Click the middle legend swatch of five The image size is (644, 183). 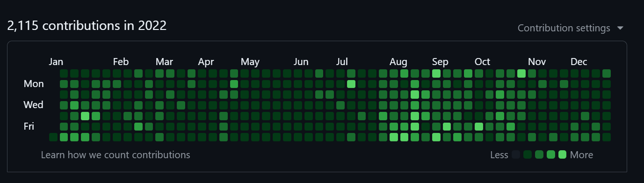point(539,154)
